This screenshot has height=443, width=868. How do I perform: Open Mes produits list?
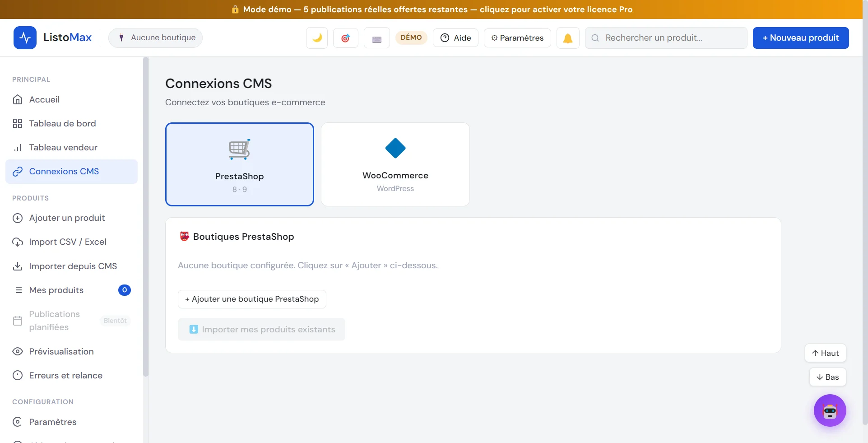(x=72, y=290)
